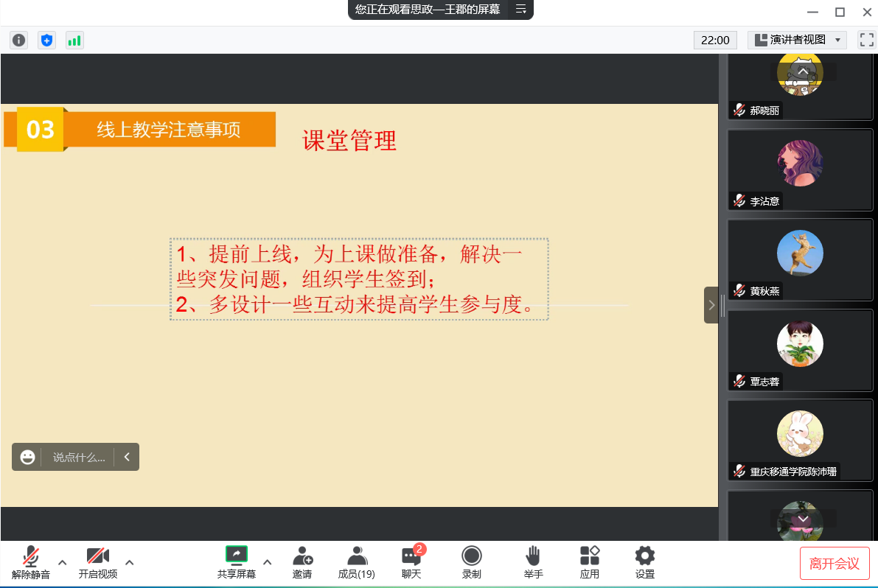878x588 pixels.
Task: Open the 演讲者视图 view dropdown
Action: click(797, 41)
